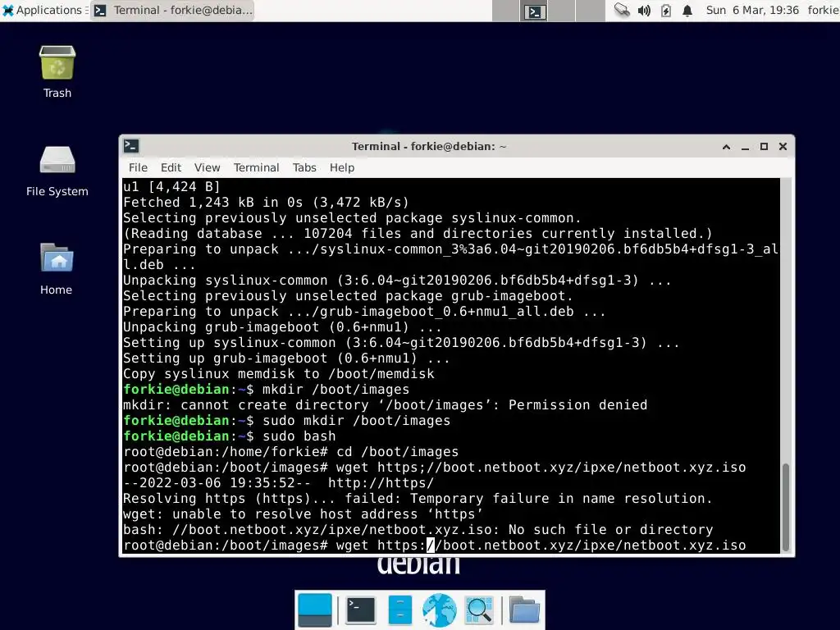Click the terminal vertical scrollbar handle
This screenshot has height=630, width=840.
click(x=786, y=507)
